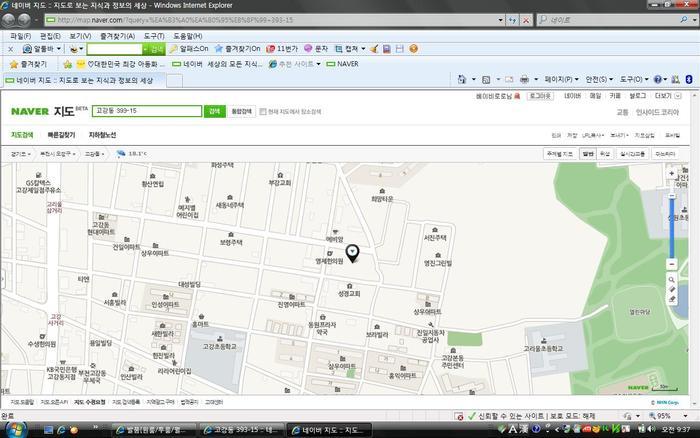This screenshot has height=438, width=700.
Task: Click the Internet Explorer quick launch icon
Action: click(x=61, y=430)
